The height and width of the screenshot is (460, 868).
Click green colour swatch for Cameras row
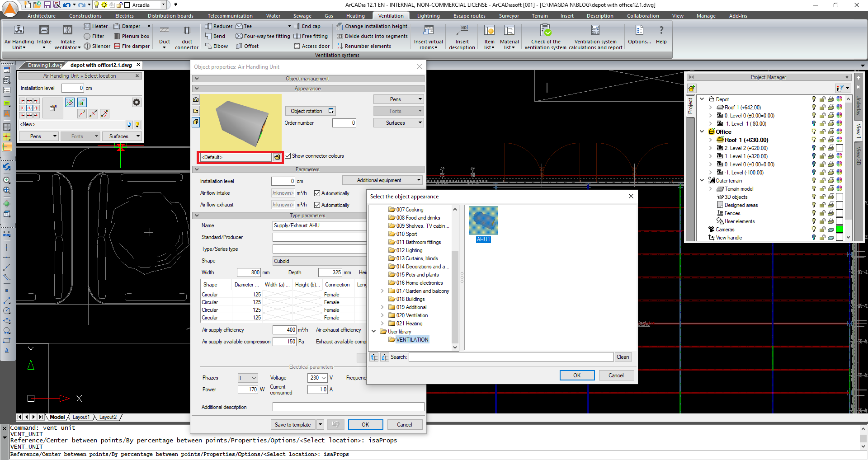(840, 230)
